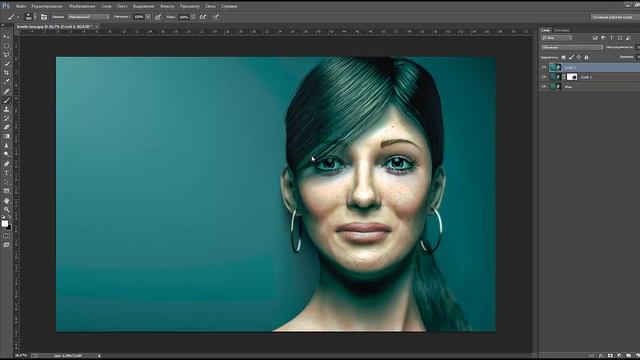
Task: Hide the top Слой 2 layer
Action: (544, 67)
